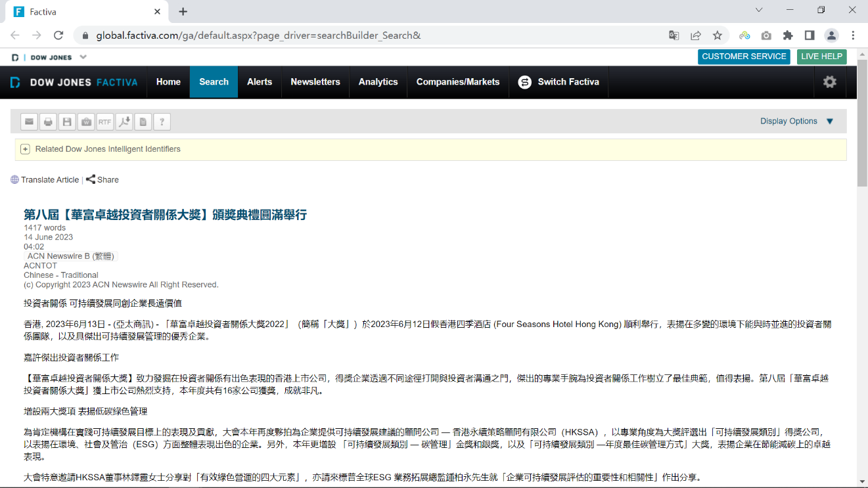868x488 pixels.
Task: Bookmark this page with the star icon
Action: 718,35
